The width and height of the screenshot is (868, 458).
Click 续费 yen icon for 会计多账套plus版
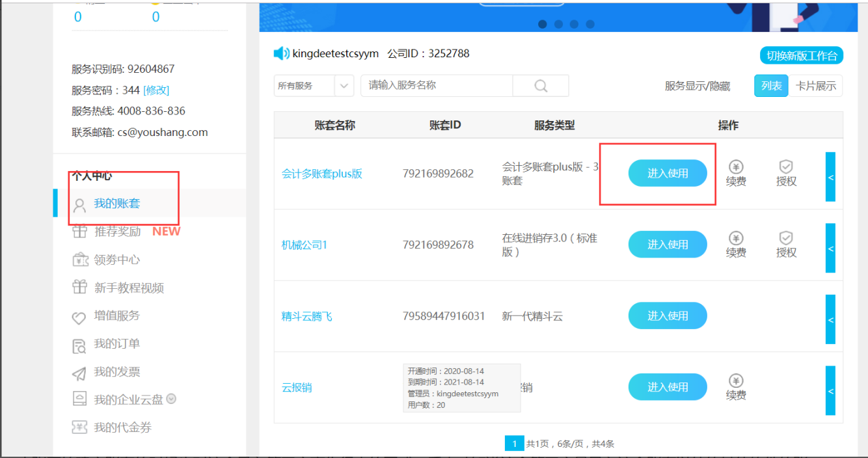736,167
